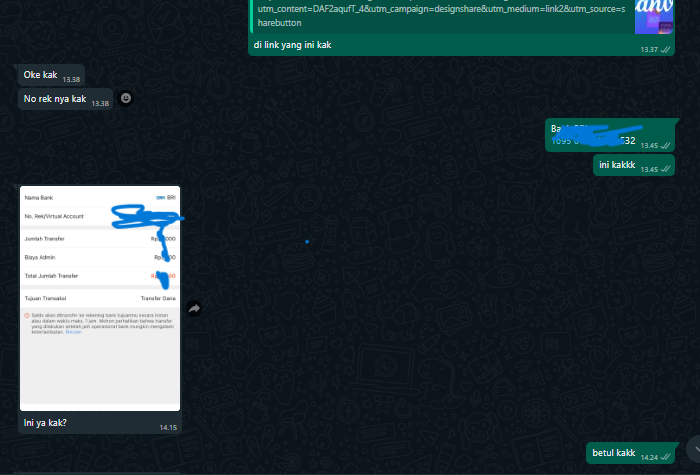Viewport: 700px width, 475px height.
Task: Open the utm_content sharebutton link text
Action: tap(441, 16)
